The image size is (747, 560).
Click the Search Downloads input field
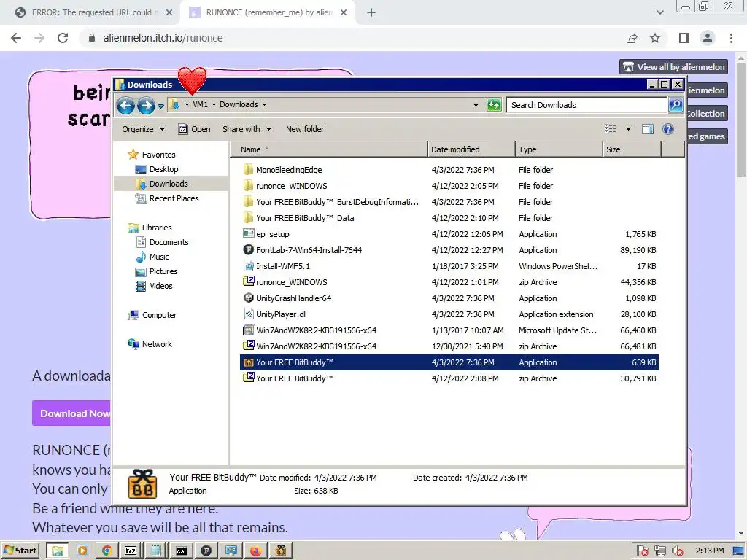coord(587,105)
